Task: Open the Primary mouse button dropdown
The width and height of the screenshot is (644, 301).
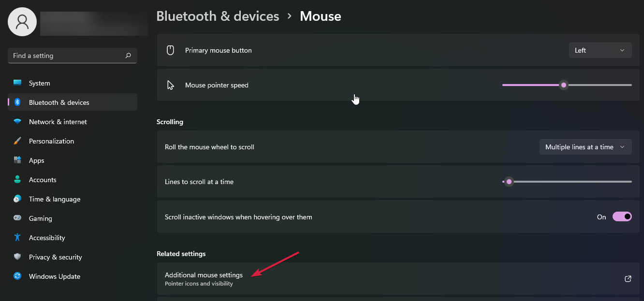Action: pos(600,50)
